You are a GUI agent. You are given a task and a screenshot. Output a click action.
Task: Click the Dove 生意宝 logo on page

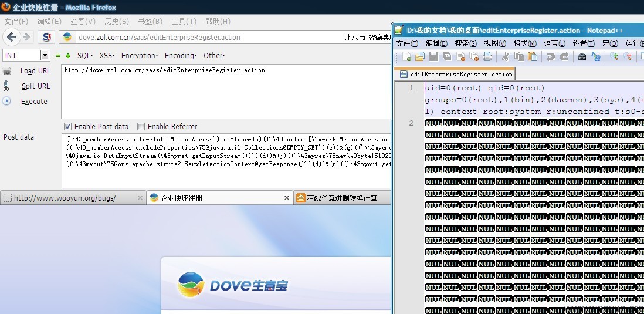pos(232,285)
